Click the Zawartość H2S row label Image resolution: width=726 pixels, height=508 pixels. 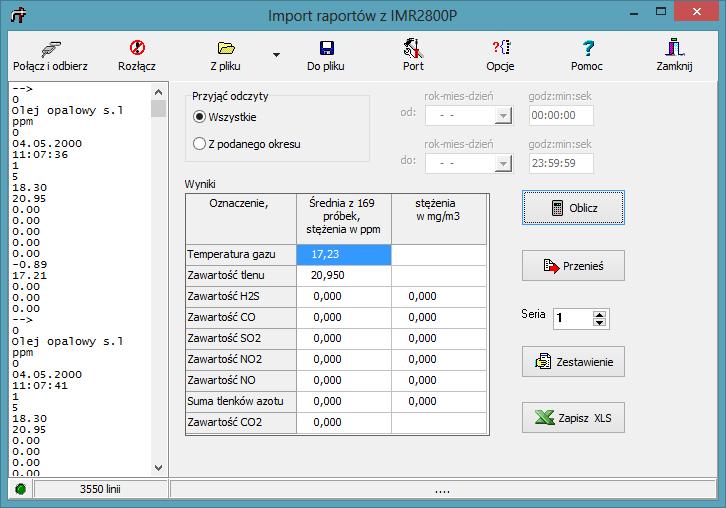coord(241,296)
